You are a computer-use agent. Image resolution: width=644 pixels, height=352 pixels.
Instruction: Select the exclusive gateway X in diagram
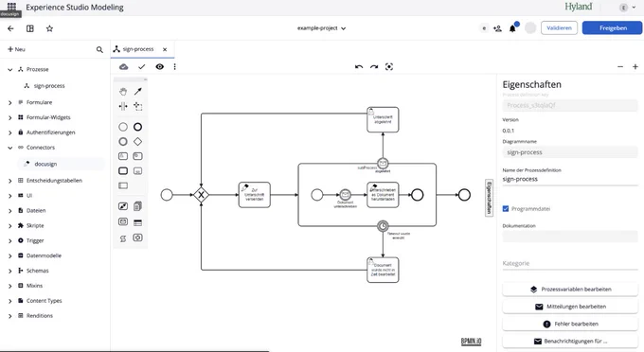(201, 195)
